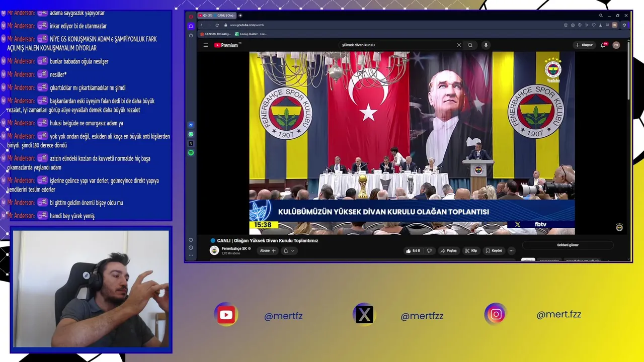Click chat message 'bunlar babadan oğula nesilşer'
Image resolution: width=644 pixels, height=362 pixels.
pyautogui.click(x=79, y=61)
